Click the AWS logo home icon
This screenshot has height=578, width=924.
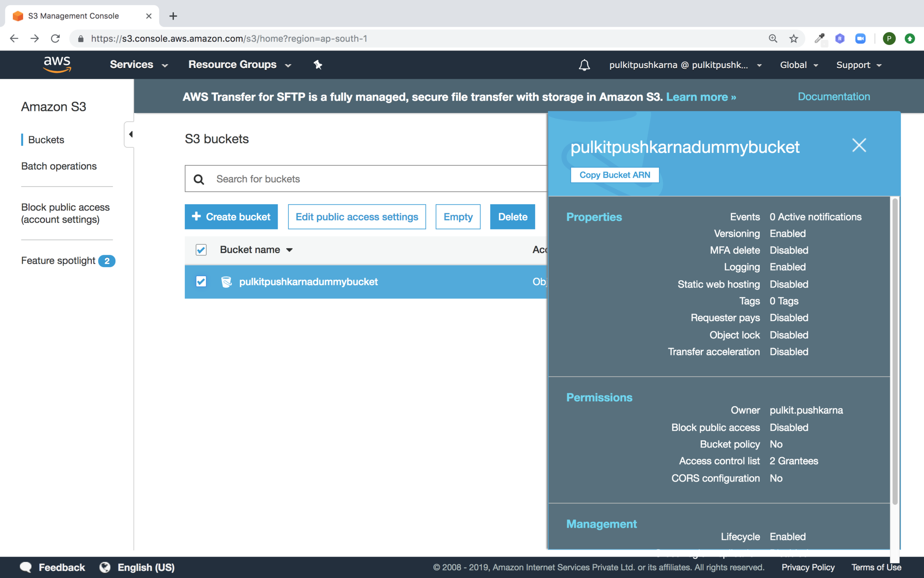[x=57, y=65]
